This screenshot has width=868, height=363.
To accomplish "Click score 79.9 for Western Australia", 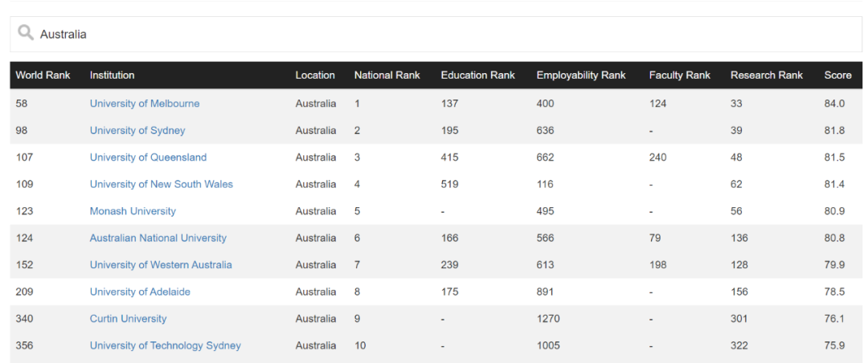I will tap(834, 265).
